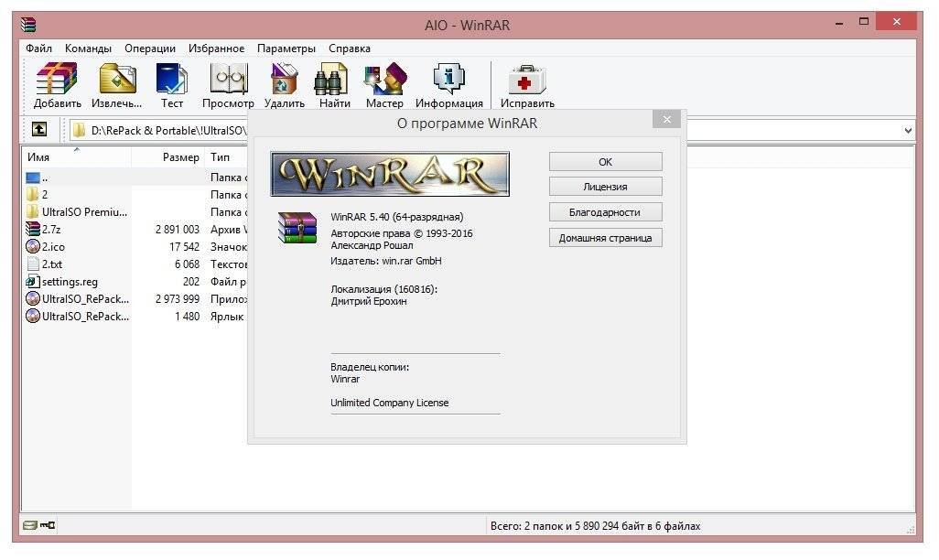This screenshot has width=939, height=560.
Task: Sort files by Имя column header
Action: (77, 156)
